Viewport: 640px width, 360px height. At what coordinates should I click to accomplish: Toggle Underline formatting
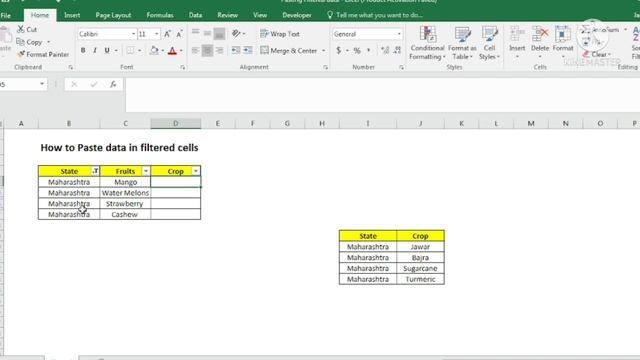(107, 50)
